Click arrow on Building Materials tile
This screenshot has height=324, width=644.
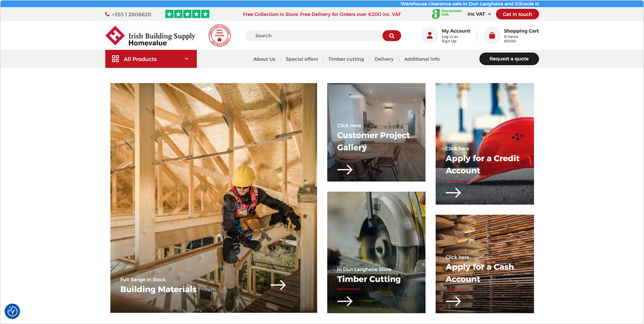point(278,285)
